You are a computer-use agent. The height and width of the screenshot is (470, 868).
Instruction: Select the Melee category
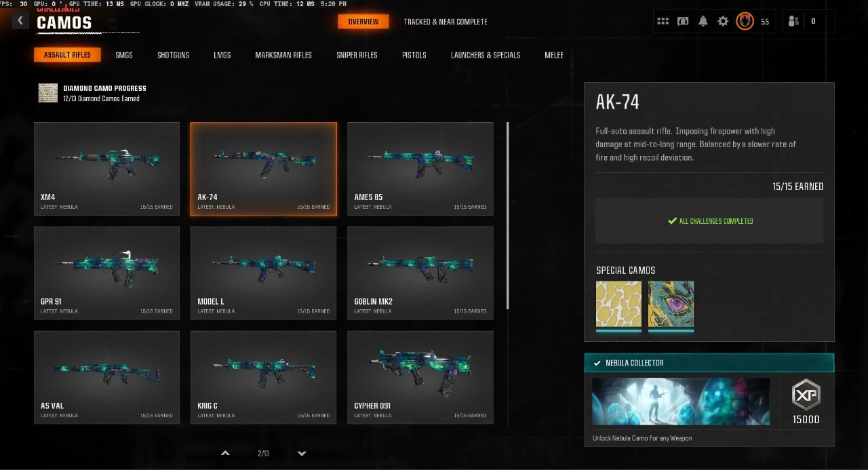click(554, 55)
